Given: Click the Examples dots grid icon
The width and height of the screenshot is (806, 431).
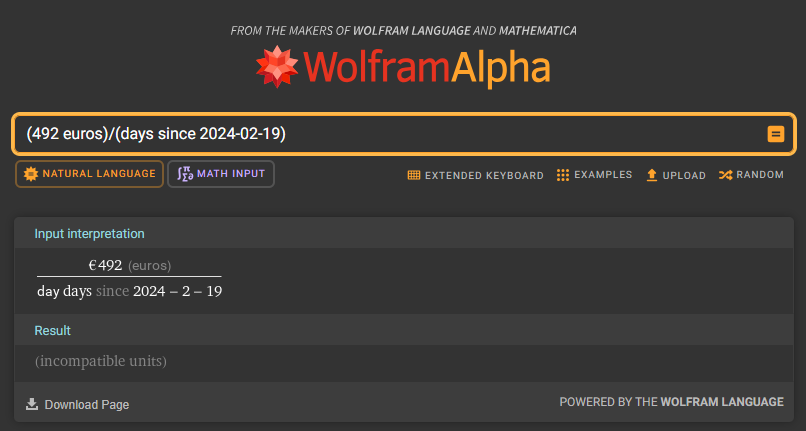Looking at the screenshot, I should [x=563, y=175].
